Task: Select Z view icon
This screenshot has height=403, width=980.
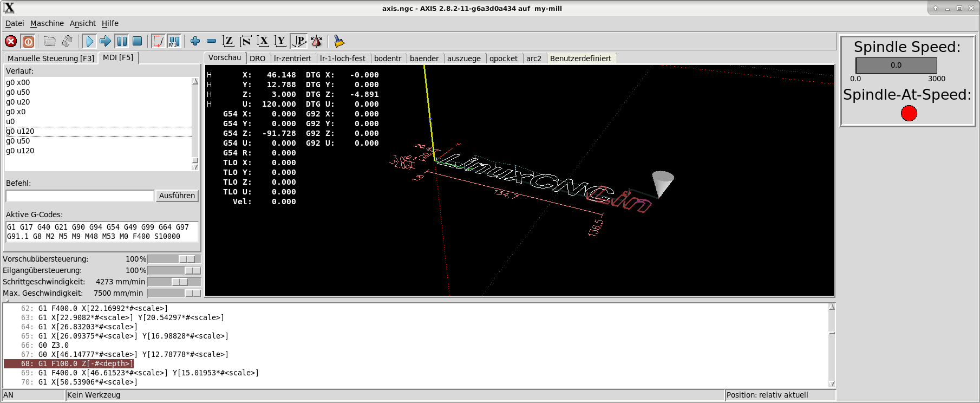Action: (228, 41)
